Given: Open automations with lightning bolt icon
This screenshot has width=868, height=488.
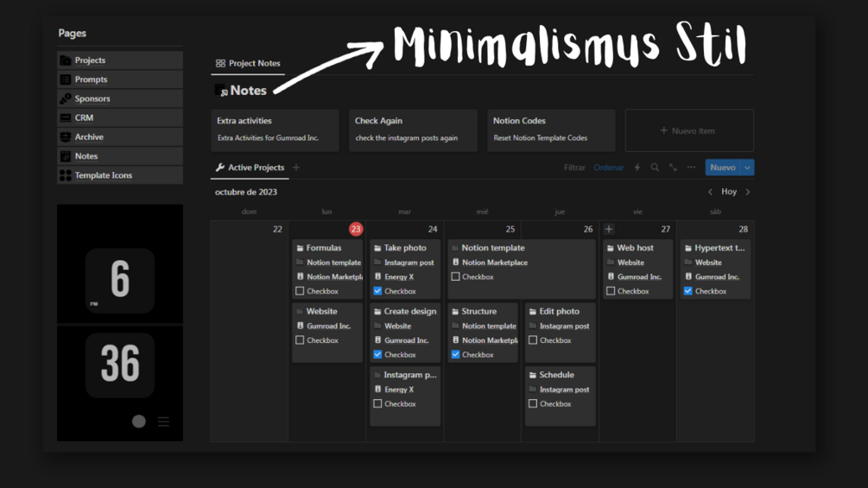Looking at the screenshot, I should point(637,168).
